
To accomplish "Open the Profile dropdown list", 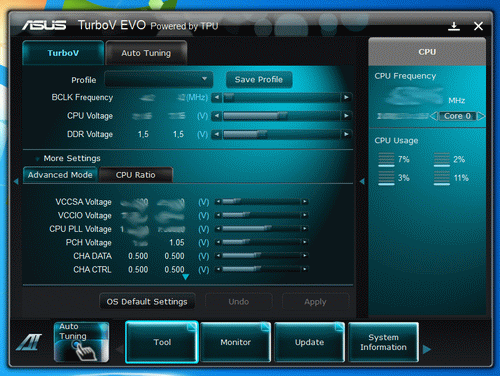I will [159, 80].
